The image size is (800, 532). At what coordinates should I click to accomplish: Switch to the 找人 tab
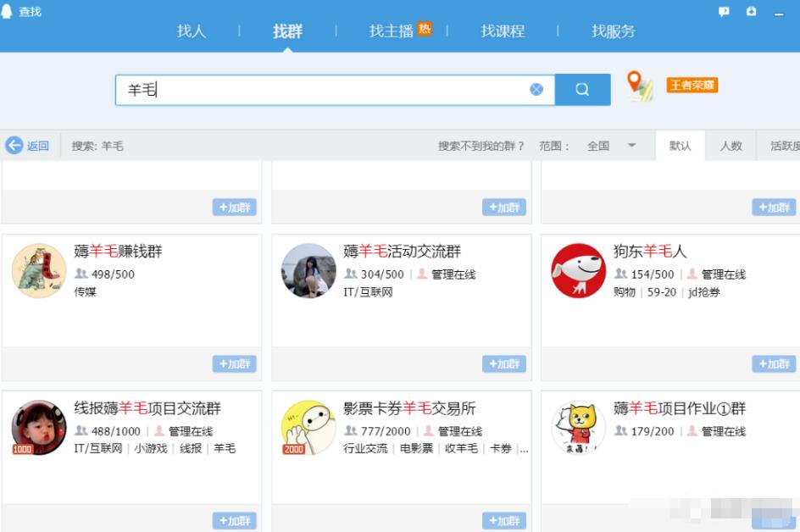coord(191,31)
